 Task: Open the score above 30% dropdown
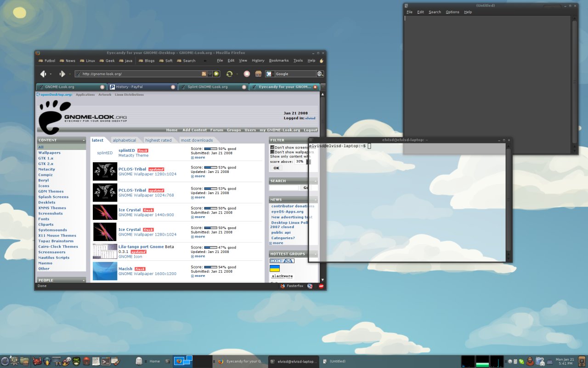(303, 161)
